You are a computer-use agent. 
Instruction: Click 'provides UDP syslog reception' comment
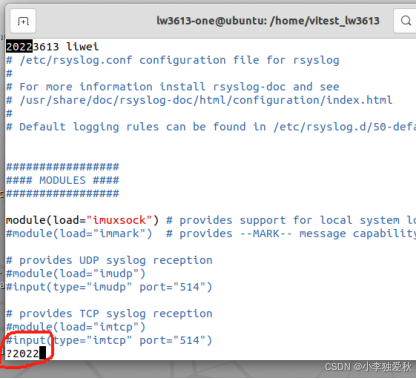click(109, 260)
